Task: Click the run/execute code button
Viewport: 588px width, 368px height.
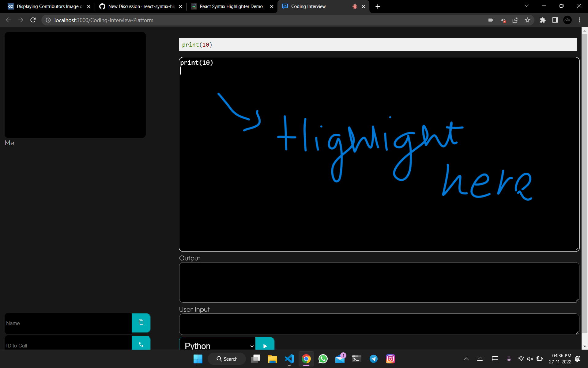Action: coord(265,346)
